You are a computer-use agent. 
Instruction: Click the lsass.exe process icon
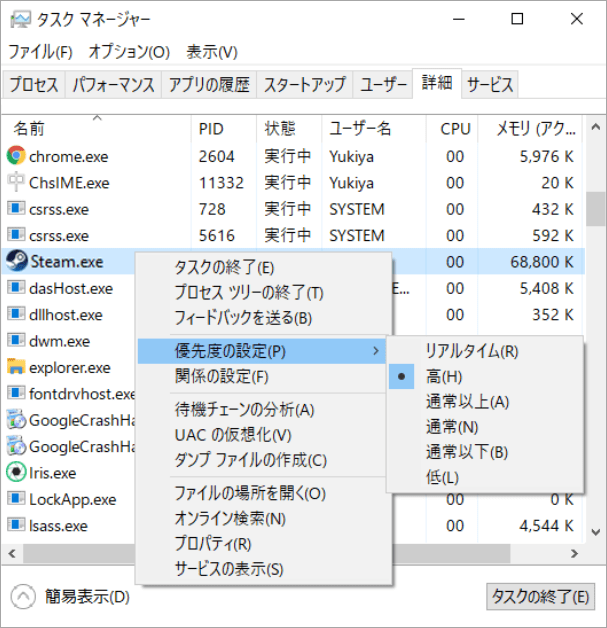(16, 525)
